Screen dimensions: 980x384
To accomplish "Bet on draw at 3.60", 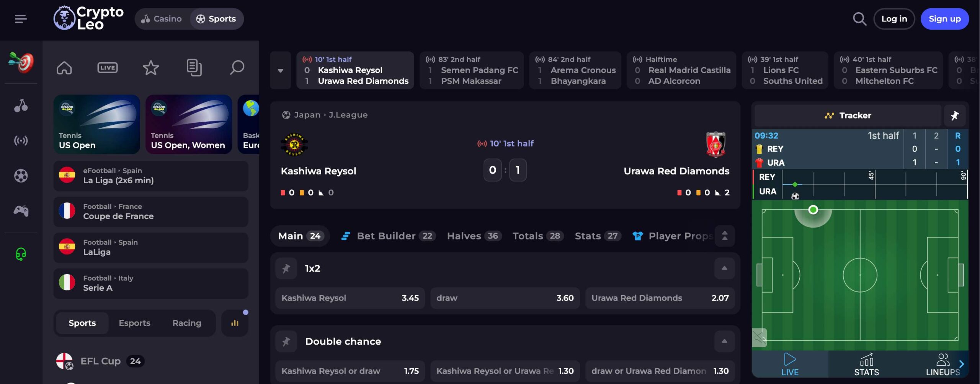I will (x=505, y=298).
